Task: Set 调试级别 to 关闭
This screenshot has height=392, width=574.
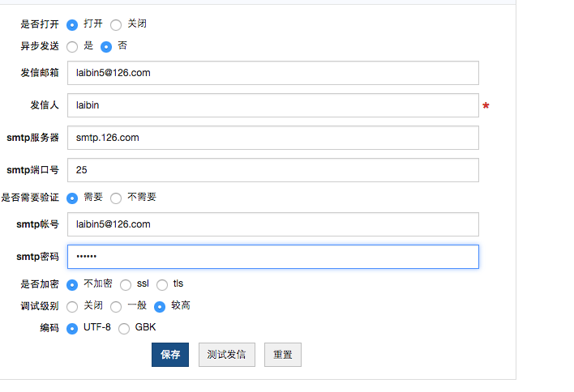Action: (x=73, y=307)
